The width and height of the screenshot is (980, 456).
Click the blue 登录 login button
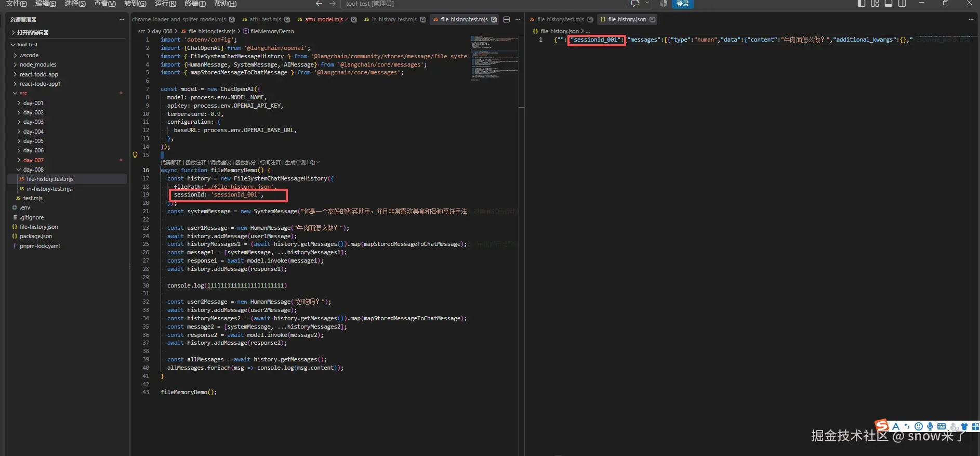click(683, 4)
